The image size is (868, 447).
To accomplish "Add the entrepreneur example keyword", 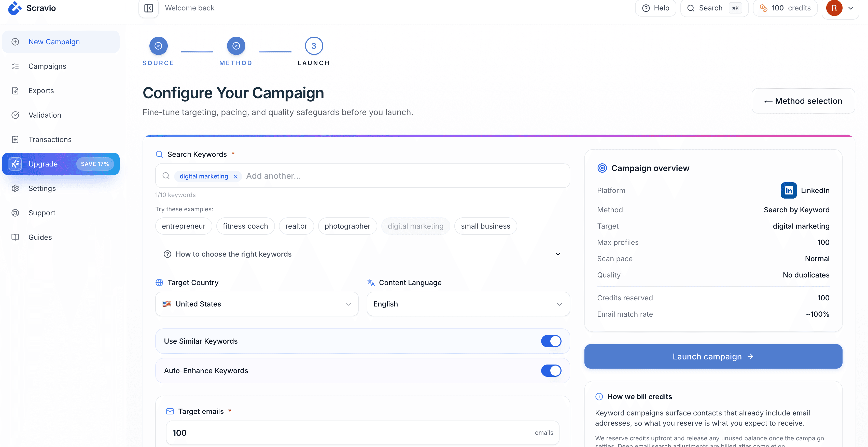I will click(x=184, y=226).
